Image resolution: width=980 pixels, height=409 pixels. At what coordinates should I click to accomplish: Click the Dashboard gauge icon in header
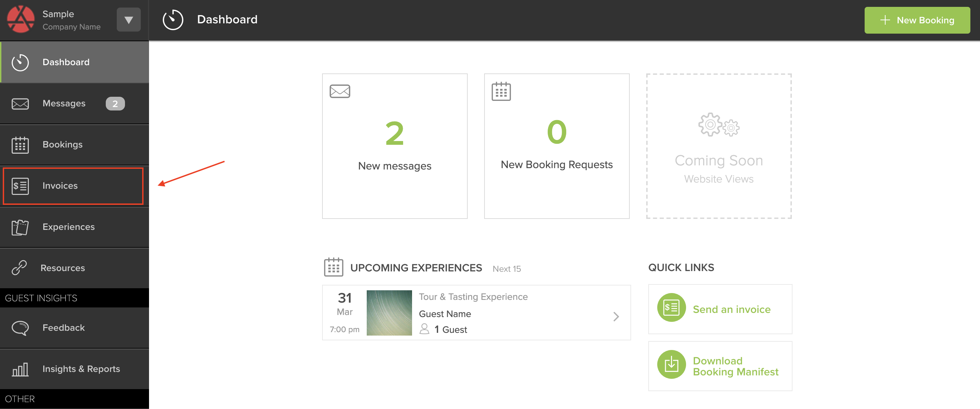[173, 19]
